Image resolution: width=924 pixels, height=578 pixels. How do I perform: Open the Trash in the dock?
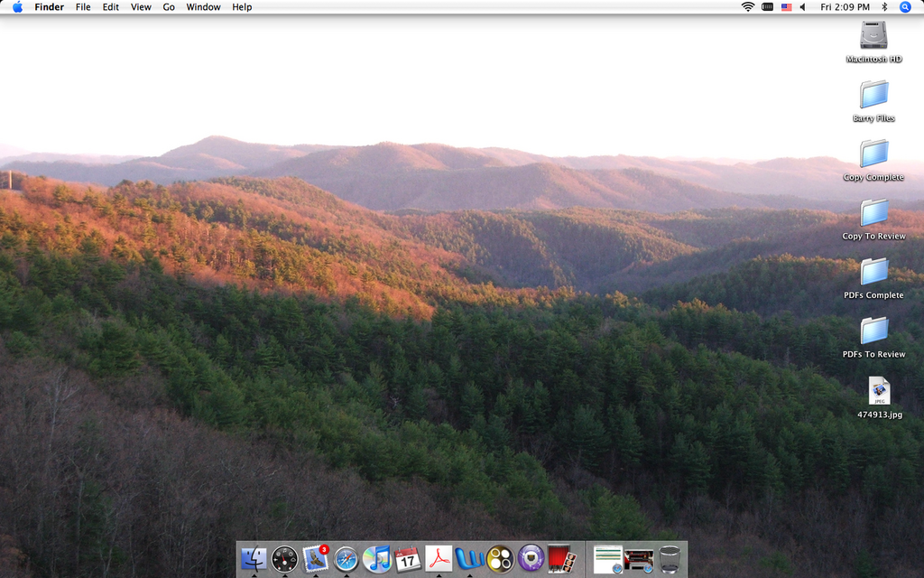click(670, 559)
